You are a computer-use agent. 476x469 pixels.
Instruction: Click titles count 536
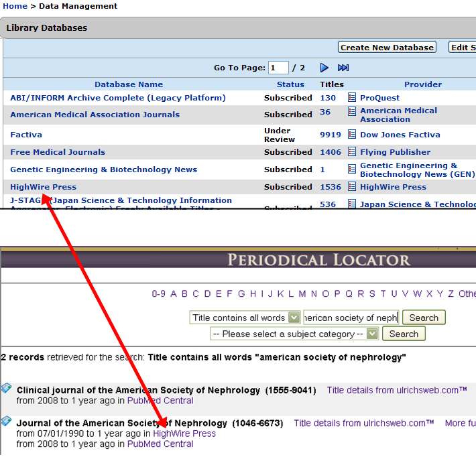(328, 204)
